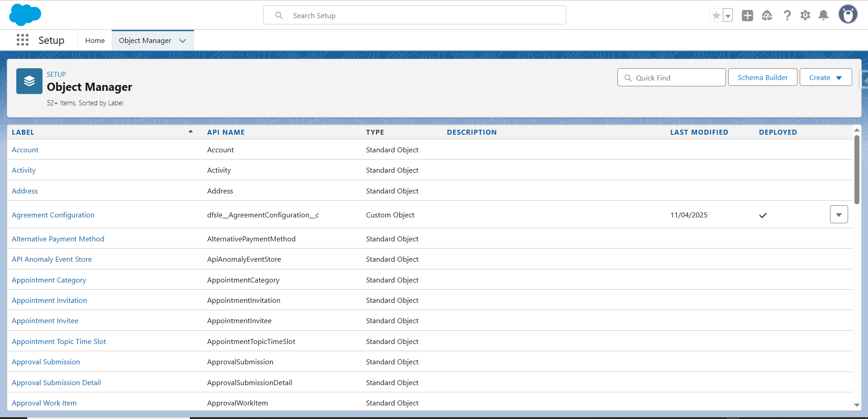Image resolution: width=868 pixels, height=419 pixels.
Task: Expand the Object Manager tab chevron
Action: (183, 41)
